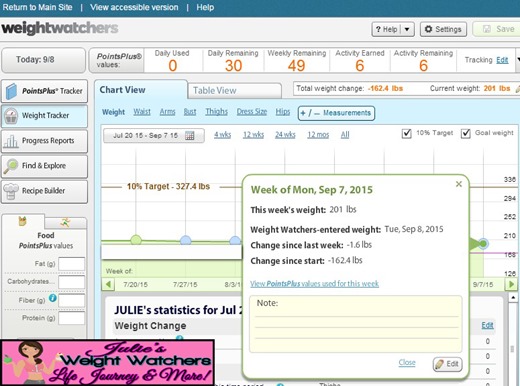520x386 pixels.
Task: Click the Recipe Builder chef hat icon
Action: coord(11,191)
